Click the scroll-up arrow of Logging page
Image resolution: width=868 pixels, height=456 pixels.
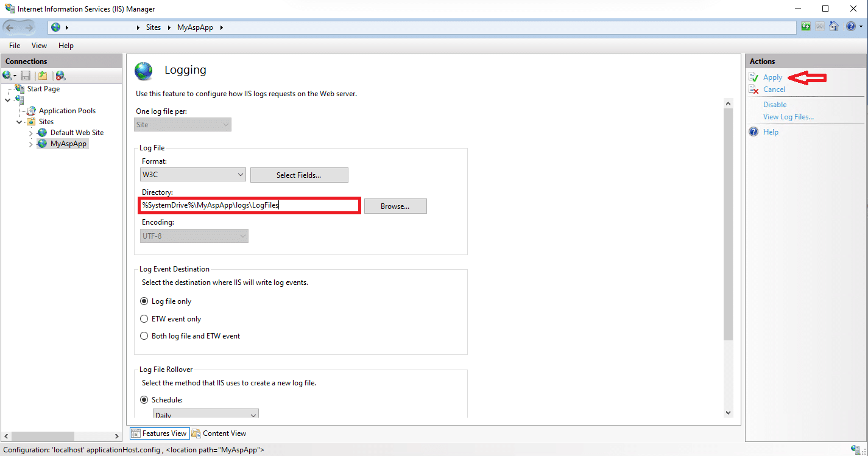728,103
